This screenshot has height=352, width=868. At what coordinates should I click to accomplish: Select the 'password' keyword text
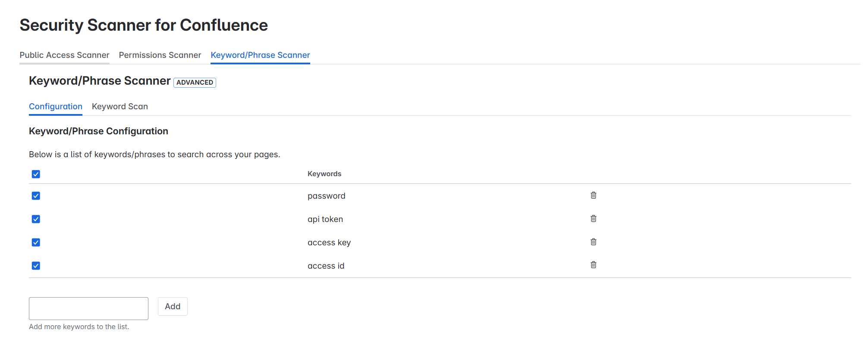327,196
